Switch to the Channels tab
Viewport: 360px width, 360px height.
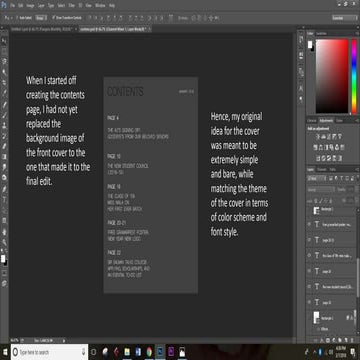click(x=323, y=170)
